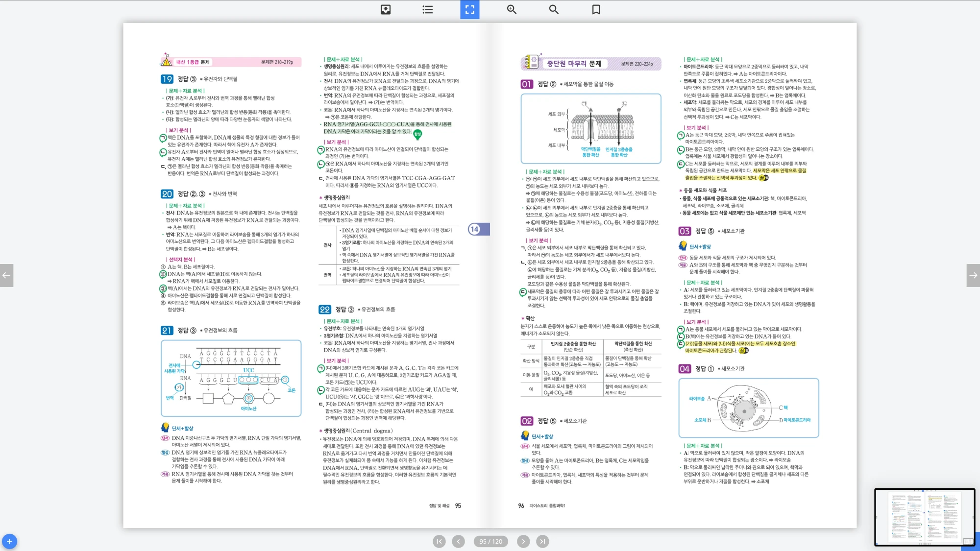Screen dimensions: 980x551
Task: Open the blue plus floating button
Action: tap(9, 541)
